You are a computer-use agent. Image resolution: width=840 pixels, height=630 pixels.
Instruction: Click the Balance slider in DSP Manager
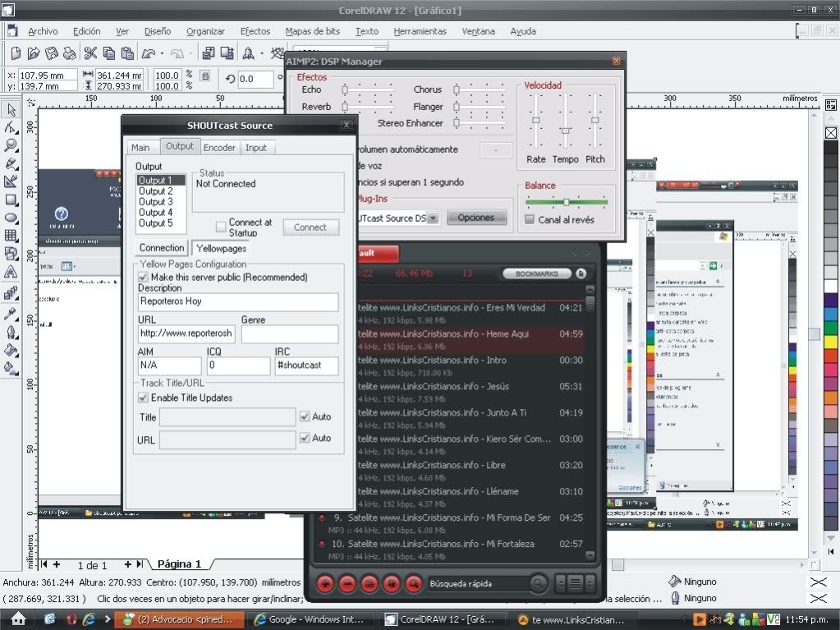[567, 202]
